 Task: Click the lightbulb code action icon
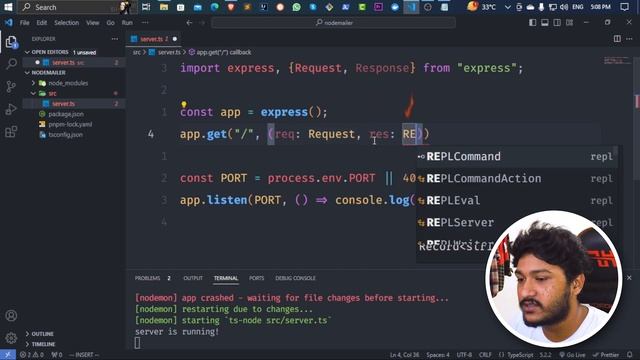click(184, 104)
